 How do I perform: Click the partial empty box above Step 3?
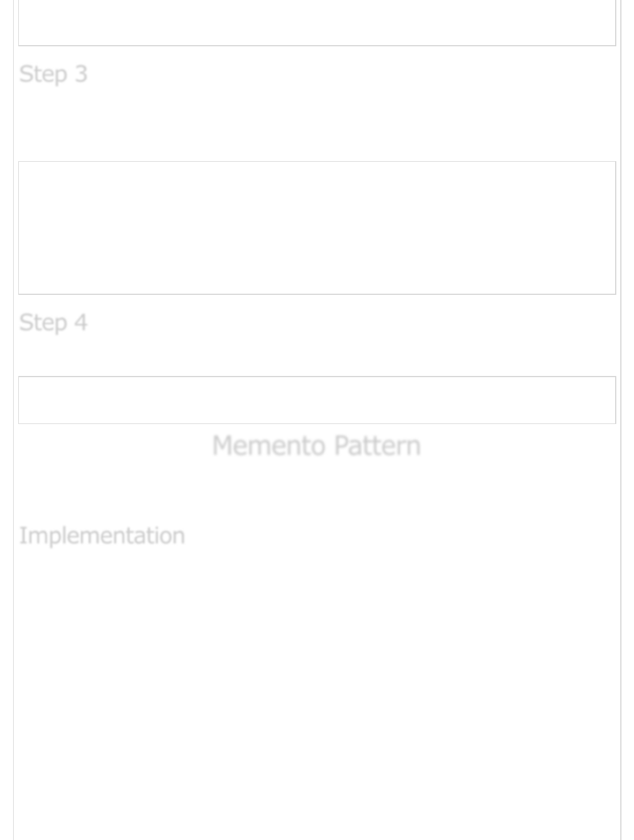click(x=317, y=23)
